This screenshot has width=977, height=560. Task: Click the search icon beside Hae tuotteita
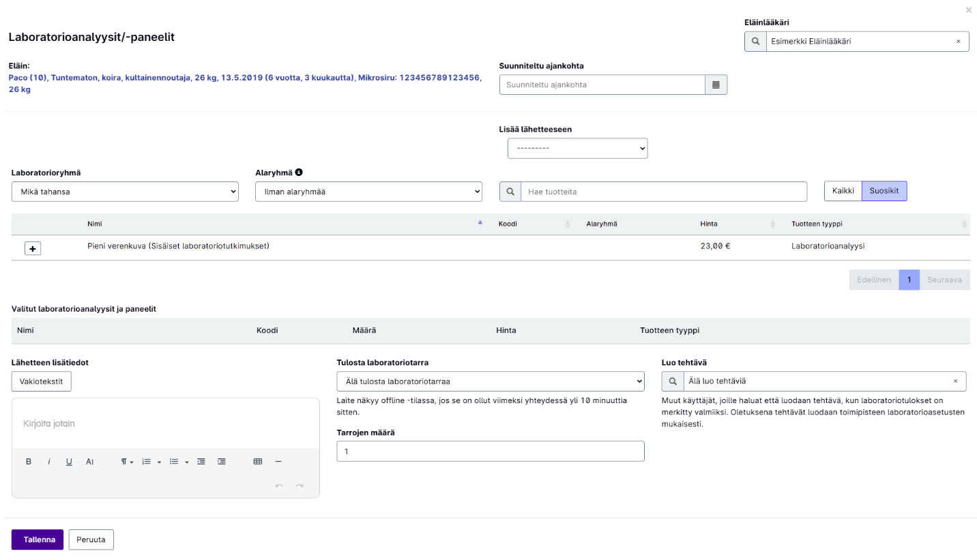click(510, 192)
